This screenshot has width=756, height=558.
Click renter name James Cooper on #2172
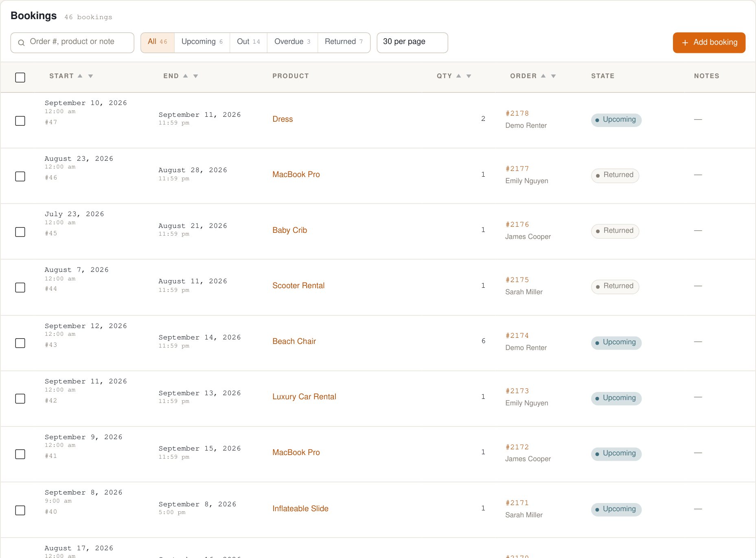coord(528,459)
